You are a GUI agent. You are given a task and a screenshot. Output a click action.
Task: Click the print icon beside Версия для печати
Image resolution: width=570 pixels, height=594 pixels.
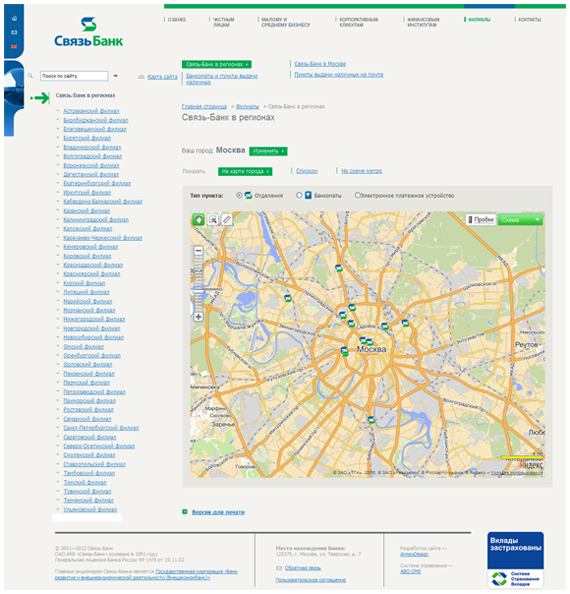coord(185,512)
